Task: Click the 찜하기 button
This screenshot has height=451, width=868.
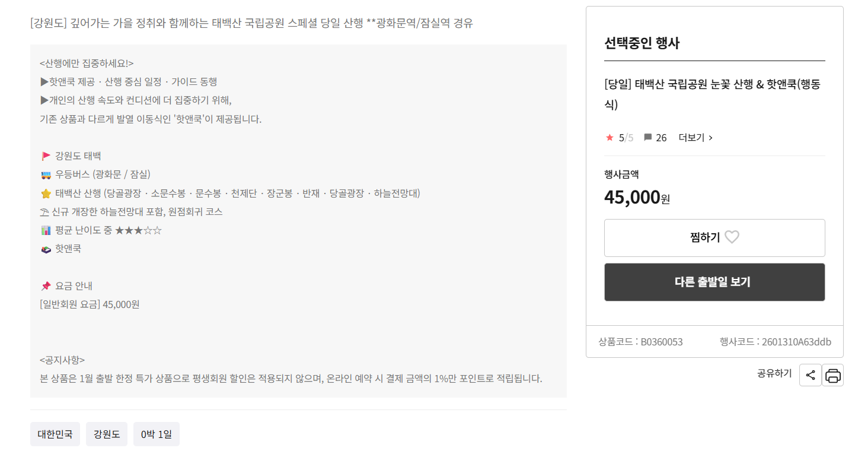Action: tap(714, 236)
